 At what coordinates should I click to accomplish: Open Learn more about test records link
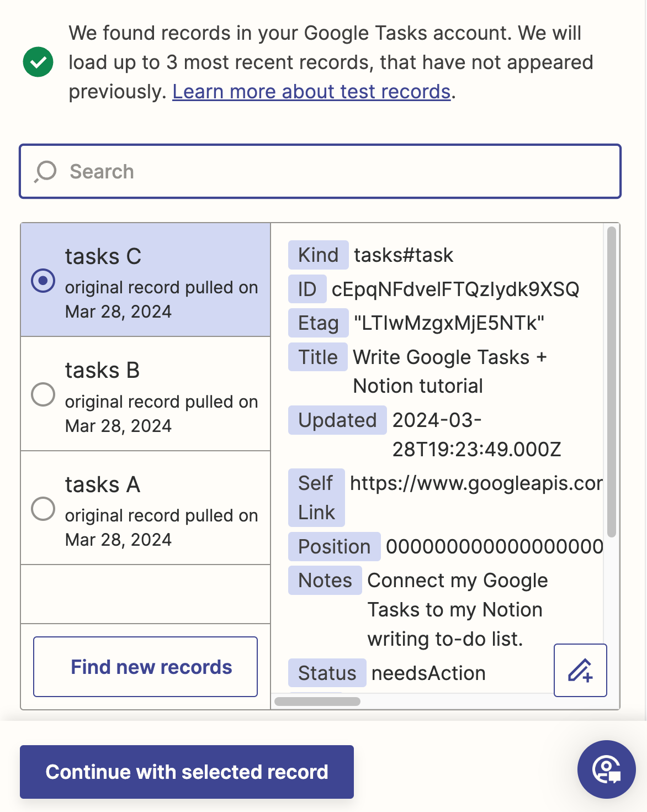point(311,92)
